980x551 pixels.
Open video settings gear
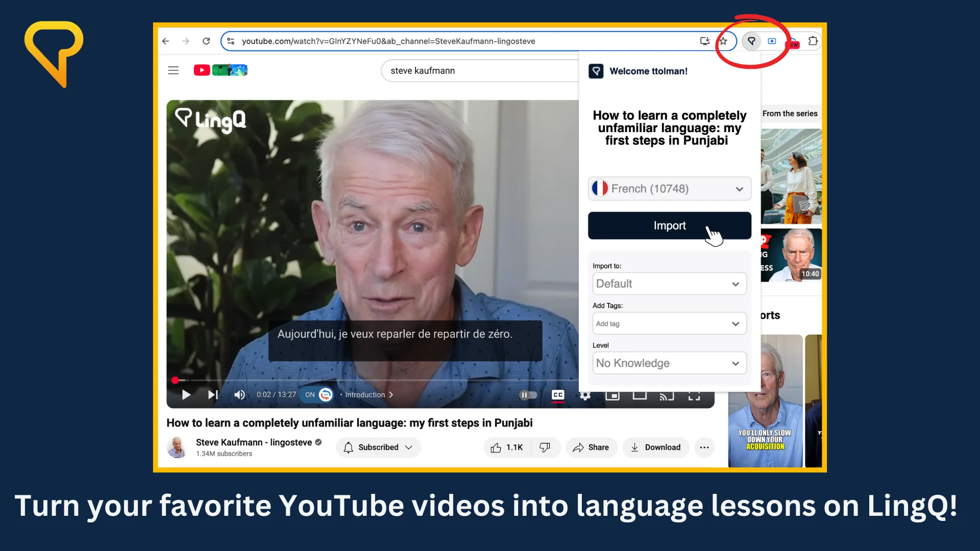pos(585,395)
